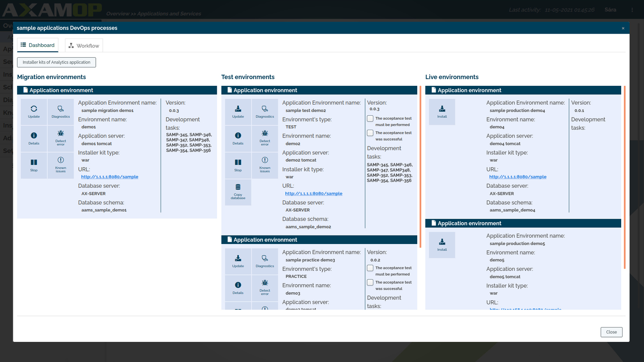The image size is (644, 362).
Task: Click Install for sample production demo4
Action: pyautogui.click(x=442, y=112)
